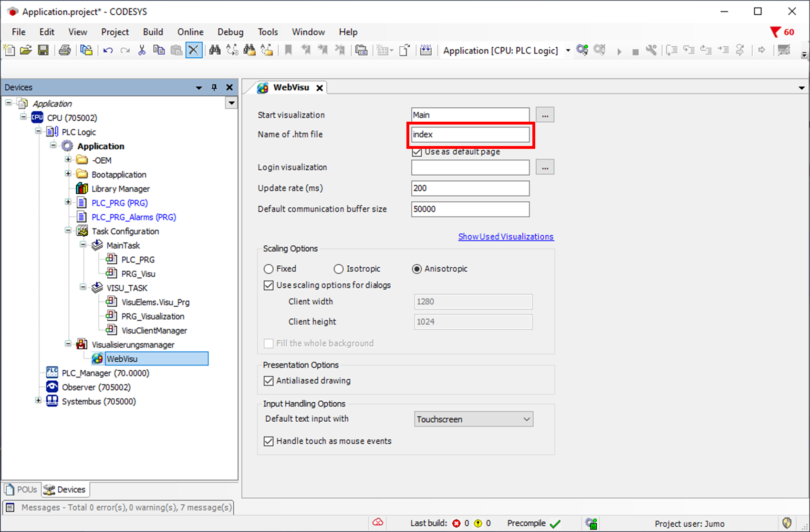This screenshot has height=532, width=810.
Task: Select the Isotropic scaling radio button
Action: coord(339,269)
